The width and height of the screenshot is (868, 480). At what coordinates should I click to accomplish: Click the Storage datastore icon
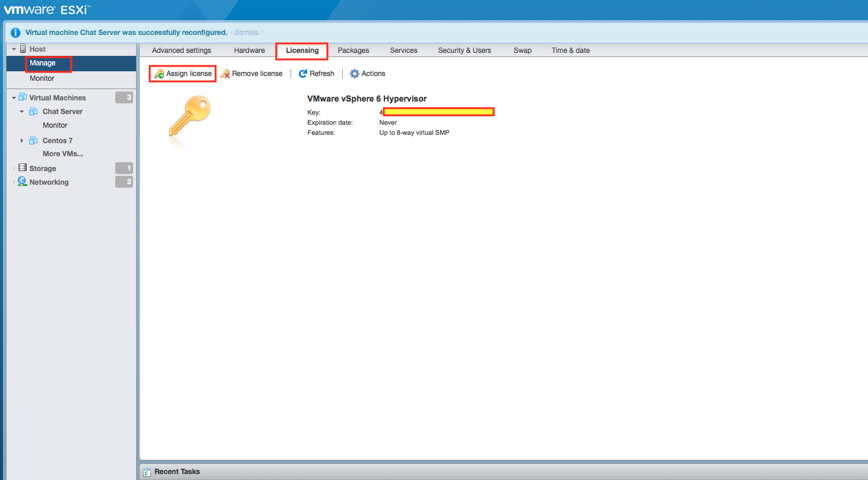tap(23, 168)
